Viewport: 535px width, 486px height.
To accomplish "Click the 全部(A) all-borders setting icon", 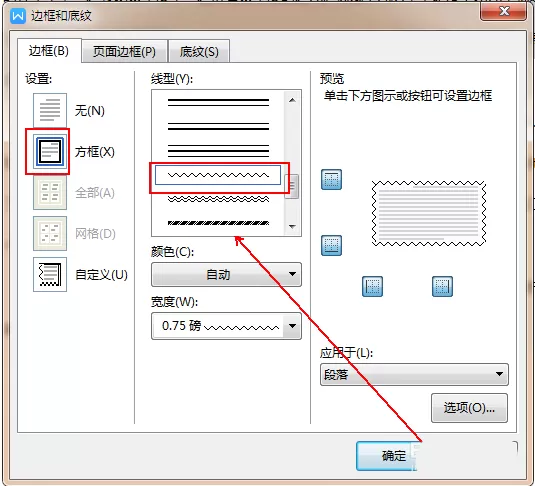I will pyautogui.click(x=50, y=192).
